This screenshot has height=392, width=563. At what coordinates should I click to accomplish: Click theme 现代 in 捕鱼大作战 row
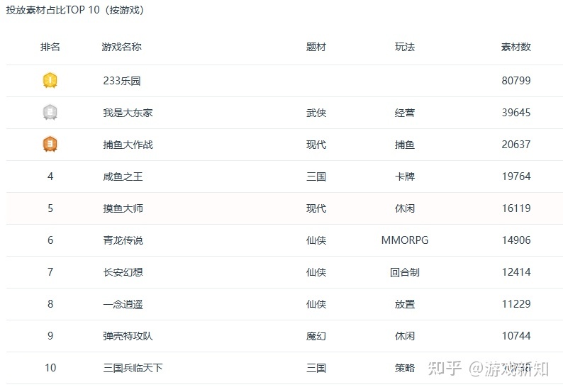[x=316, y=145]
